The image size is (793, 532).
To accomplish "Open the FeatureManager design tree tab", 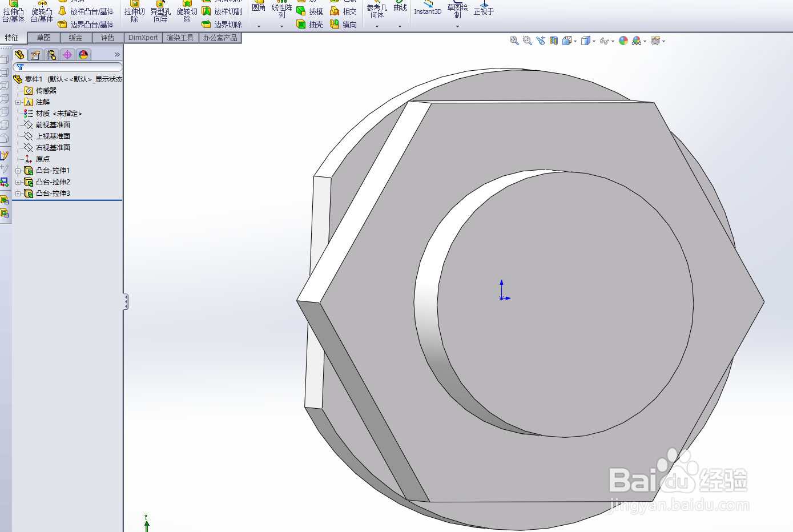I will (x=19, y=55).
